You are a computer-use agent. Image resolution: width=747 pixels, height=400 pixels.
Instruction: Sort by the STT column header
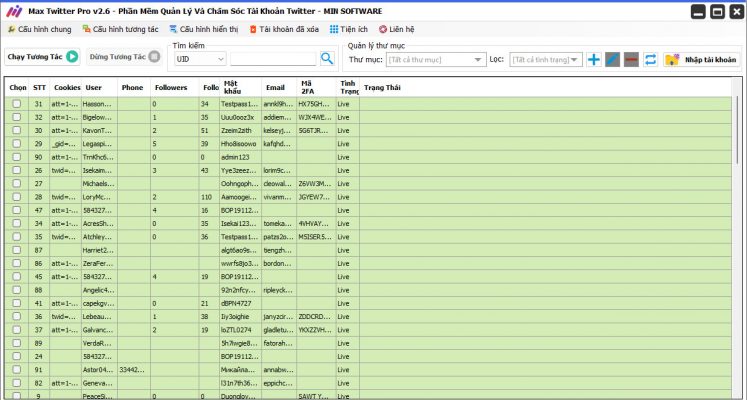[39, 88]
